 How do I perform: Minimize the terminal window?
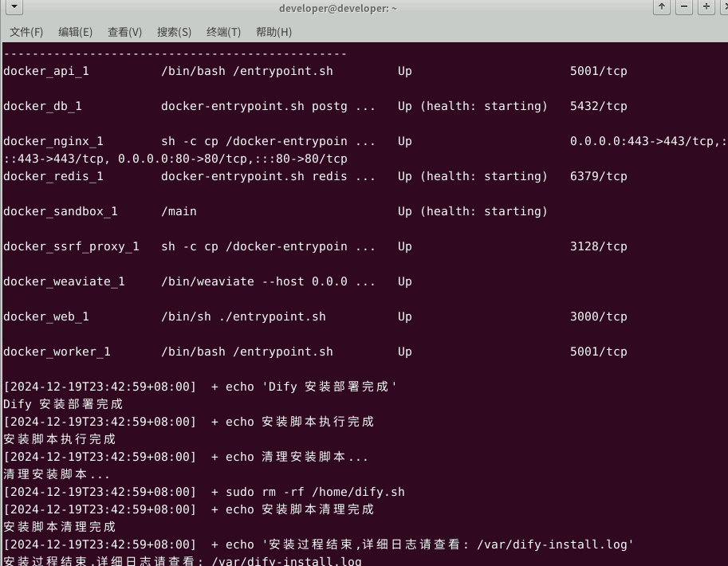coord(684,6)
